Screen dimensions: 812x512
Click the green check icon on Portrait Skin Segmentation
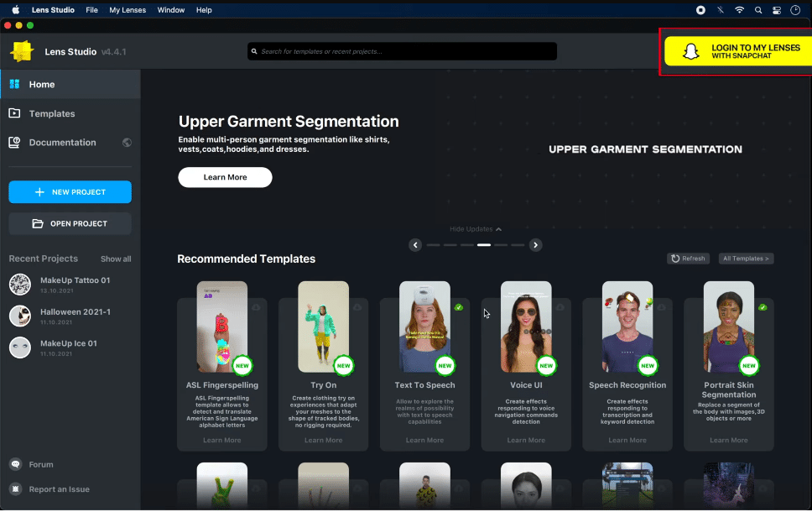pos(763,307)
